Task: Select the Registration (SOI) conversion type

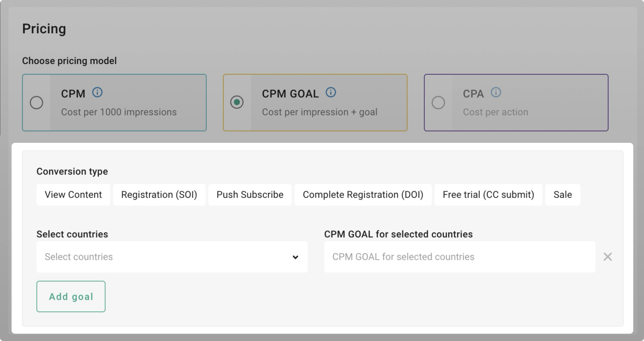Action: (x=159, y=195)
